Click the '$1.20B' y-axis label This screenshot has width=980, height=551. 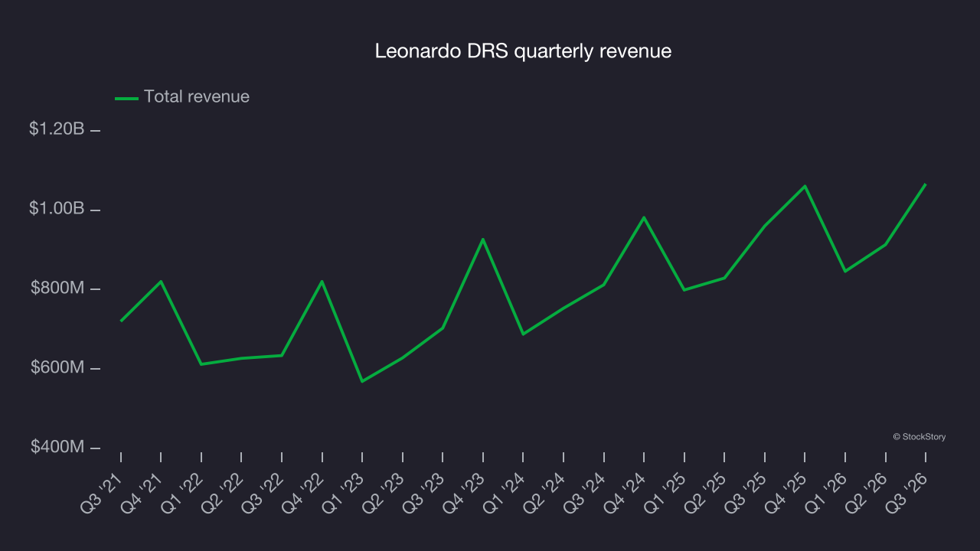coord(57,129)
